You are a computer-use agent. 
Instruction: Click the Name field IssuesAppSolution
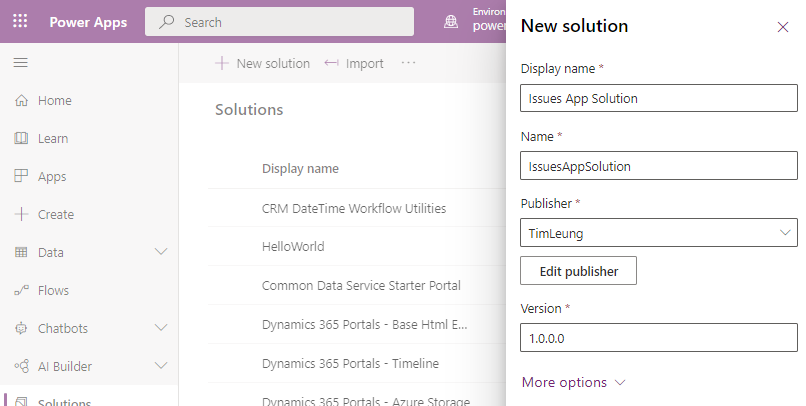coord(659,165)
